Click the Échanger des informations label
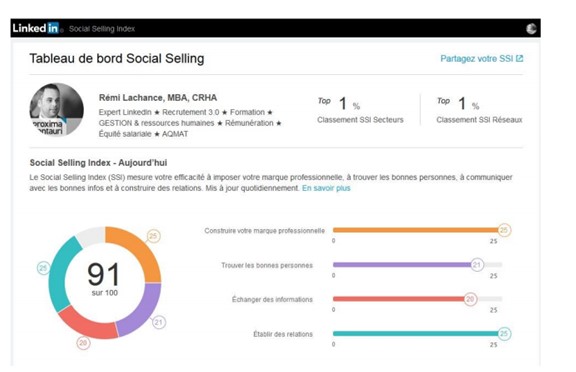 point(272,299)
